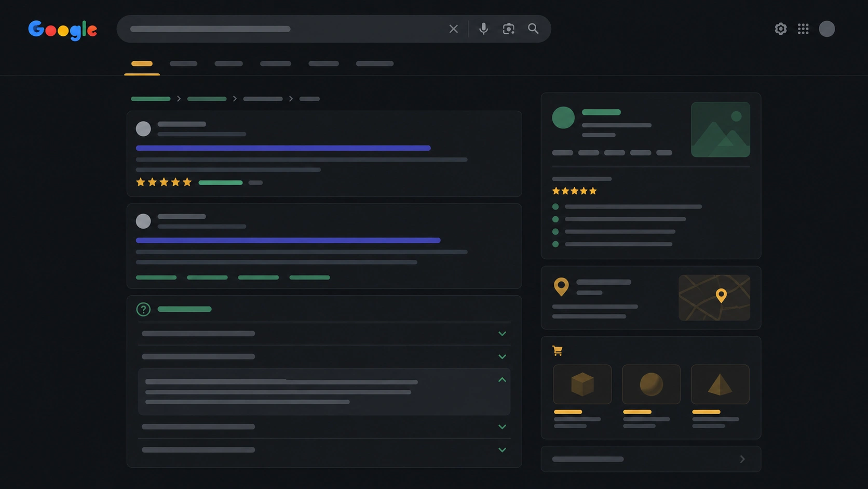Viewport: 868px width, 489px height.
Task: Start voice search with the microphone icon
Action: pyautogui.click(x=483, y=29)
